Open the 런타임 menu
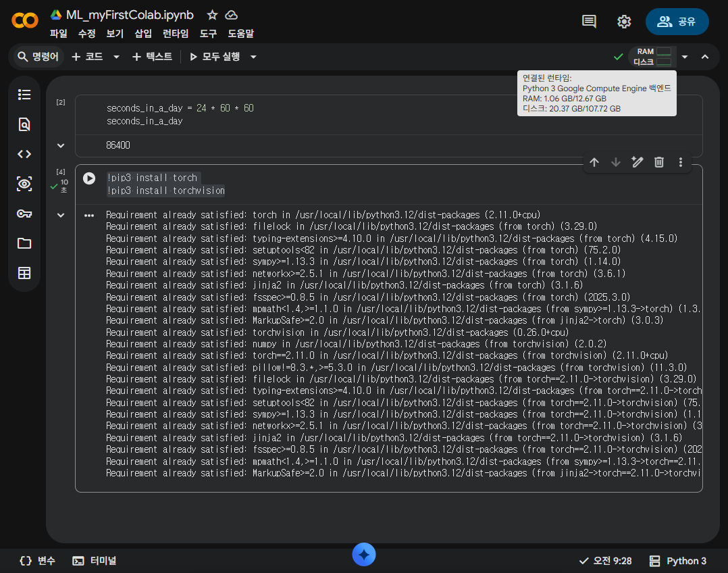This screenshot has width=728, height=573. [176, 34]
